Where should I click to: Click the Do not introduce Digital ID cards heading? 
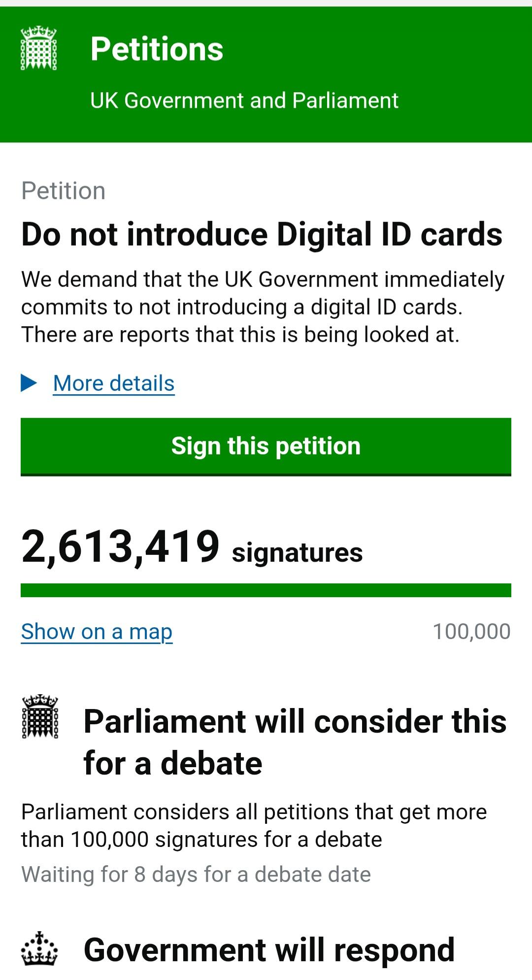point(262,234)
